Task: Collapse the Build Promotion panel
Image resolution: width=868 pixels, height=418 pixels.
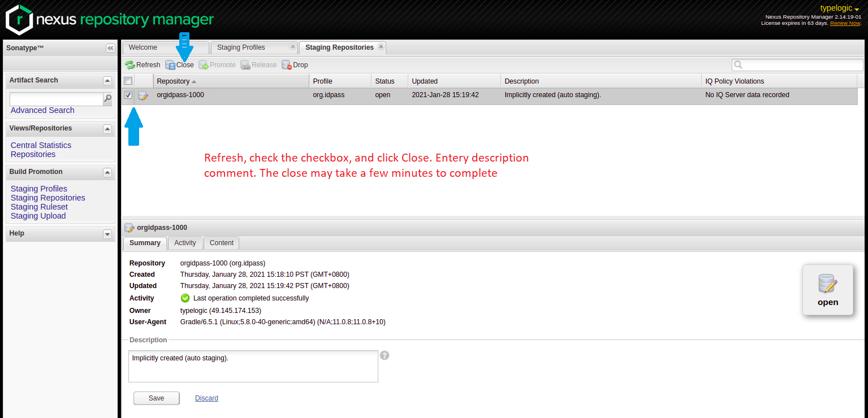Action: click(107, 172)
